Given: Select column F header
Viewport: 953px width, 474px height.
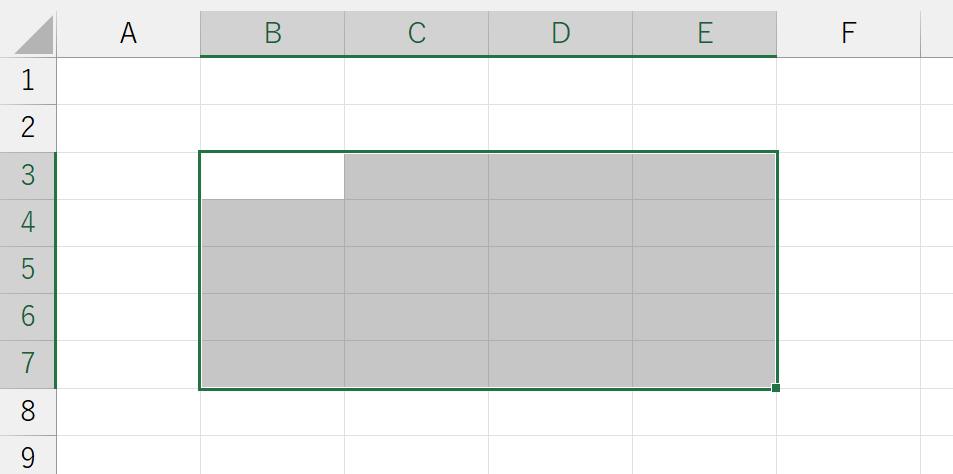Looking at the screenshot, I should 848,33.
